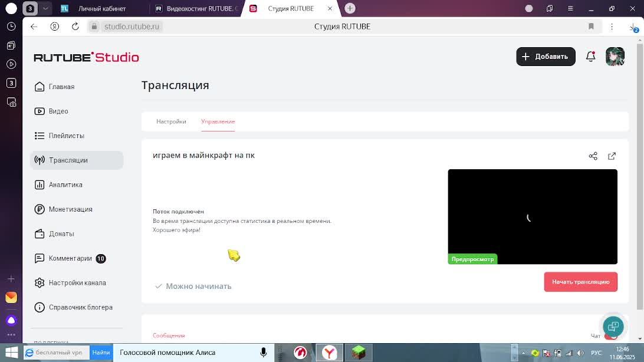
Task: Select the Управление tab
Action: [x=218, y=121]
